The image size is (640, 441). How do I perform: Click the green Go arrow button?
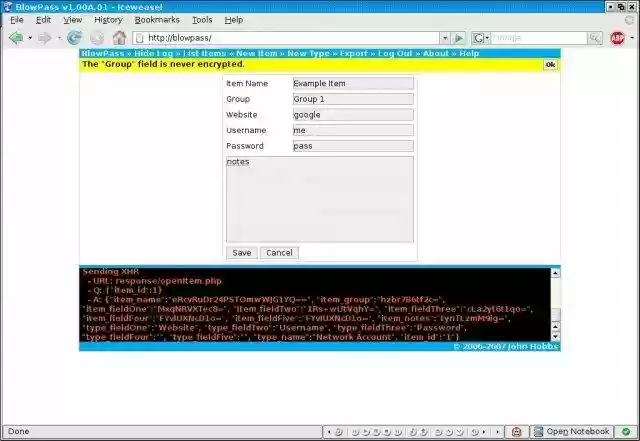coord(459,38)
